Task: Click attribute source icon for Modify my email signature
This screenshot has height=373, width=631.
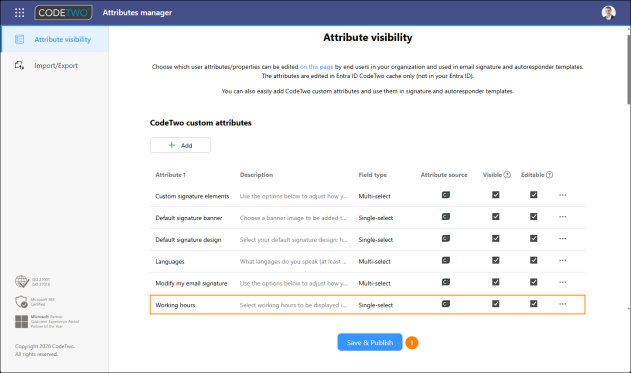Action: tap(445, 282)
